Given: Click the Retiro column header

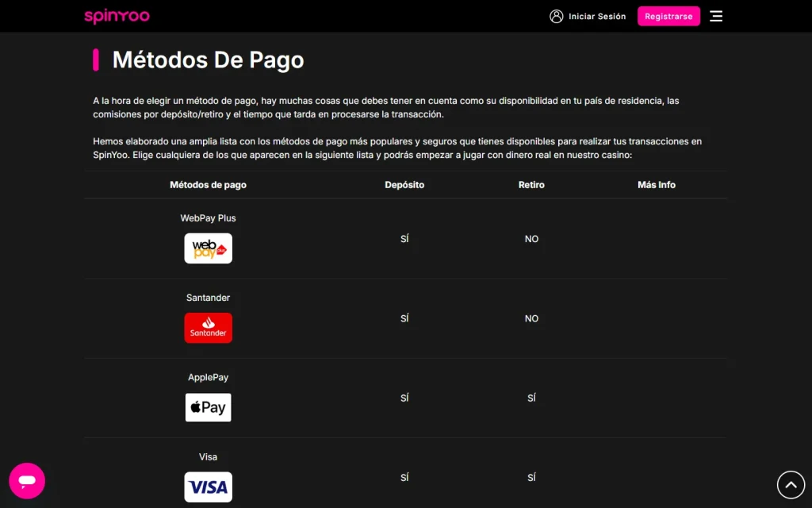Looking at the screenshot, I should 531,184.
